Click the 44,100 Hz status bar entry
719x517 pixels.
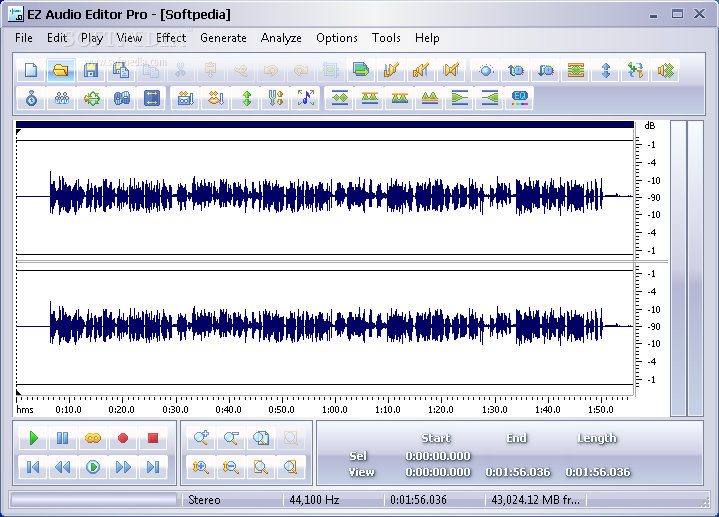314,500
